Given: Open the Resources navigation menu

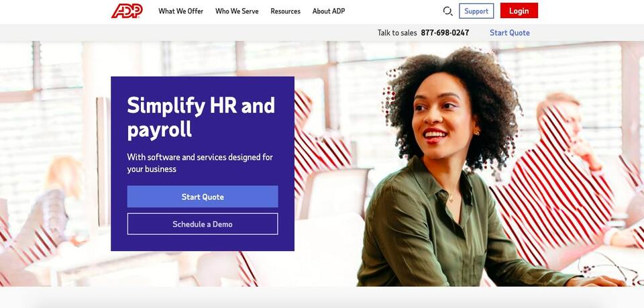Looking at the screenshot, I should [286, 11].
